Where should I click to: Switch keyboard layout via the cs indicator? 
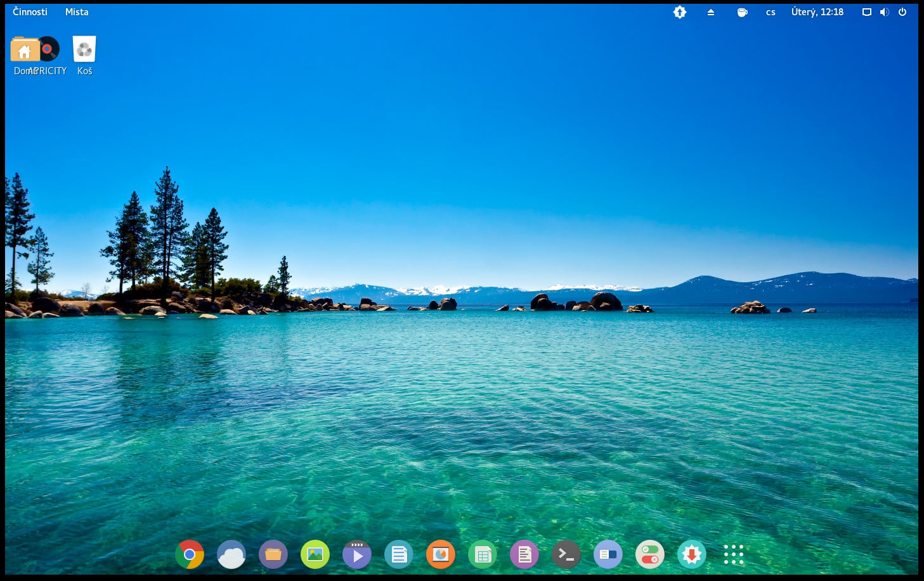coord(771,11)
